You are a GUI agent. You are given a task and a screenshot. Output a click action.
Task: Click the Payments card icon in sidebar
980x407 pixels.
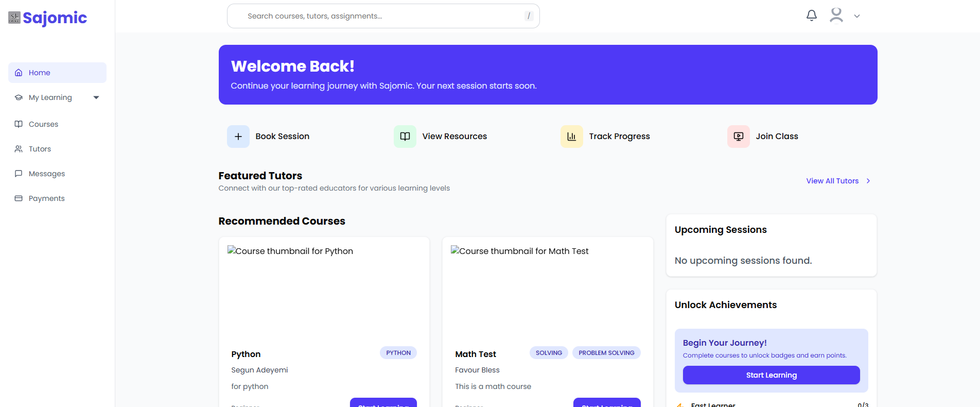19,198
